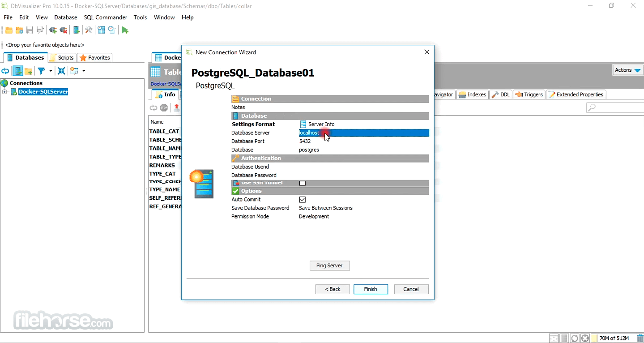The image size is (644, 343).
Task: Click the grid layout icon in status bar
Action: tap(554, 338)
